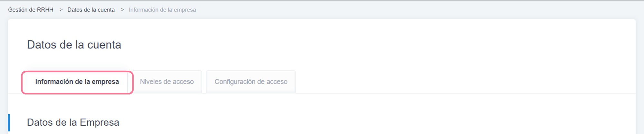644x134 pixels.
Task: Select the Información de la empresa tab
Action: click(77, 82)
